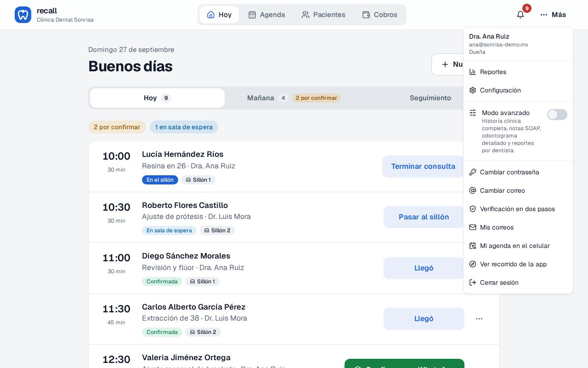This screenshot has width=588, height=368.
Task: Click Pasar al sillón for Roberto Flores
Action: 424,217
